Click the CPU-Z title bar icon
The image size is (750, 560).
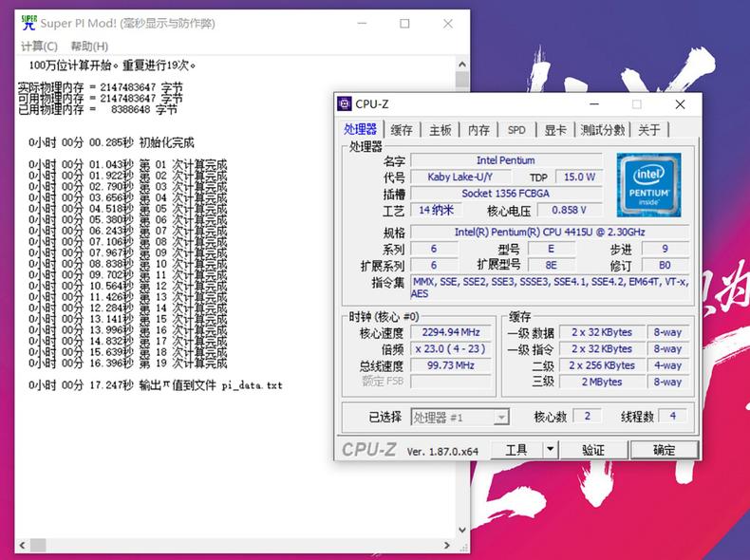click(x=344, y=104)
